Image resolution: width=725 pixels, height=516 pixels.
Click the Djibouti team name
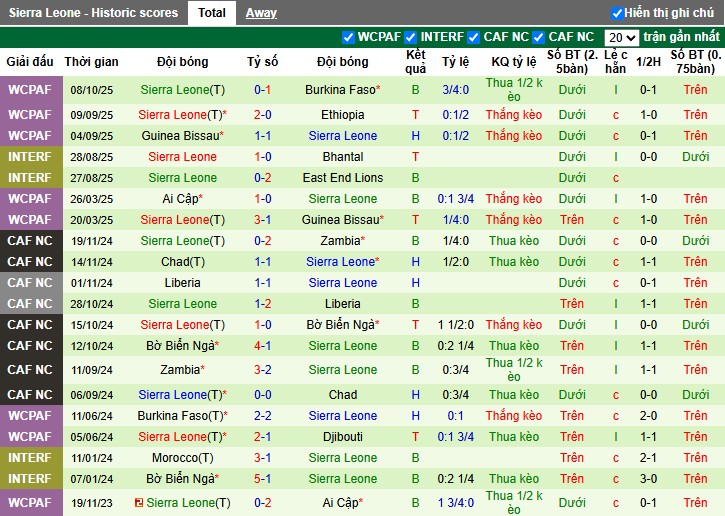(342, 437)
